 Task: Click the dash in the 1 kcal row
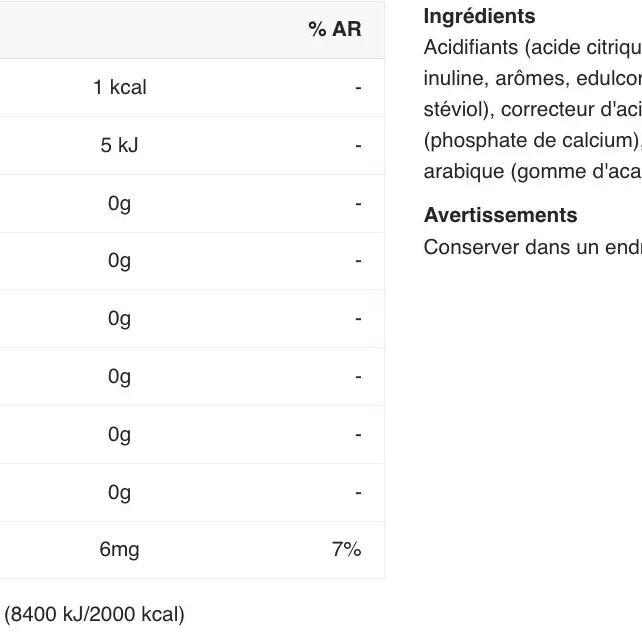coord(357,88)
